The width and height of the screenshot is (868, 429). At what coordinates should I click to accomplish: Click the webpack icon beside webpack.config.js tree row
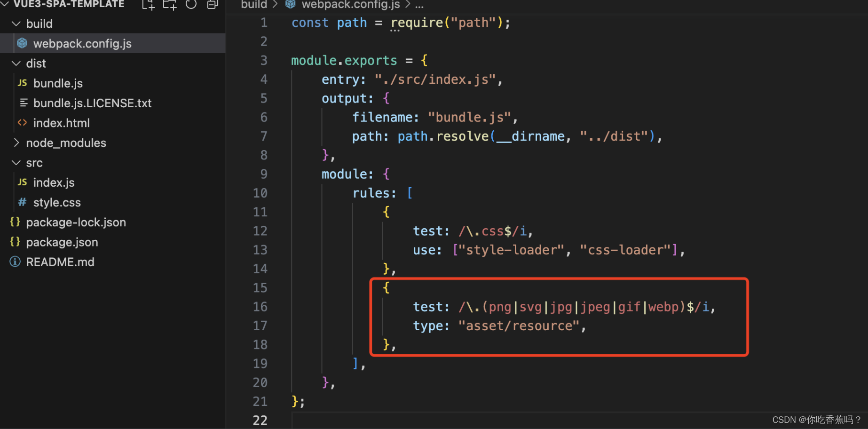coord(22,43)
